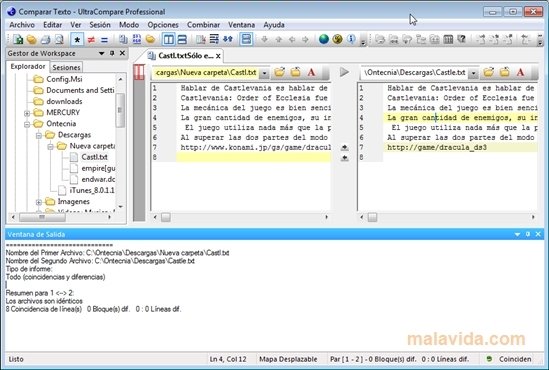Click the blue info icon in toolbar
Image resolution: width=549 pixels, height=370 pixels.
pyautogui.click(x=351, y=39)
